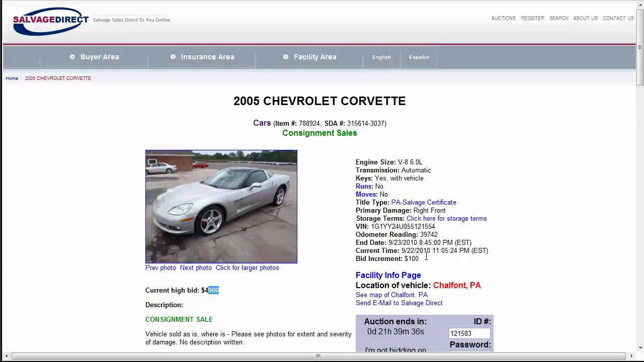Open the Moves definition link
Image resolution: width=644 pixels, height=362 pixels.
click(366, 195)
